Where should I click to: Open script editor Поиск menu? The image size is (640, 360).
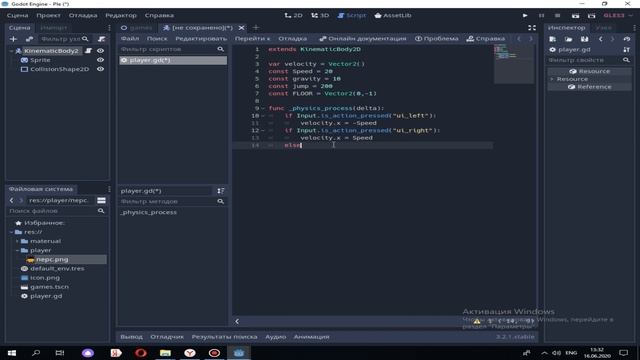click(157, 38)
